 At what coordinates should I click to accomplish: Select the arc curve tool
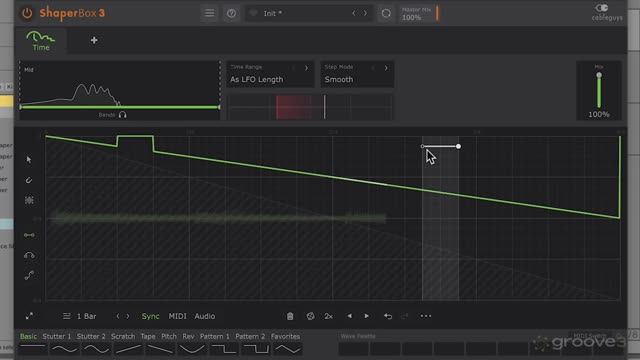point(29,256)
